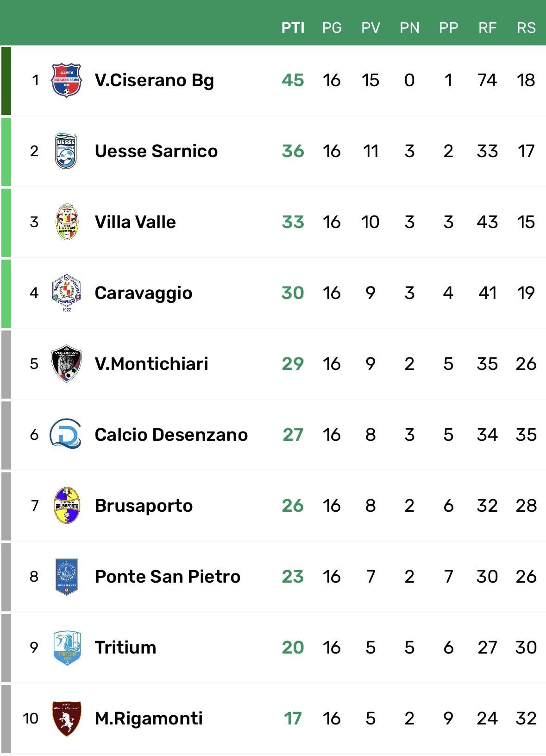Click the dark green position bar for rank 1

click(6, 81)
